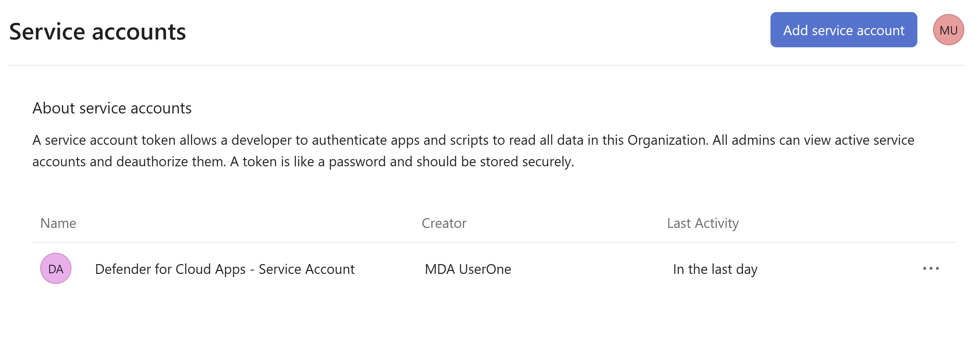
Task: Sort the table by the Last Activity column
Action: pyautogui.click(x=703, y=223)
